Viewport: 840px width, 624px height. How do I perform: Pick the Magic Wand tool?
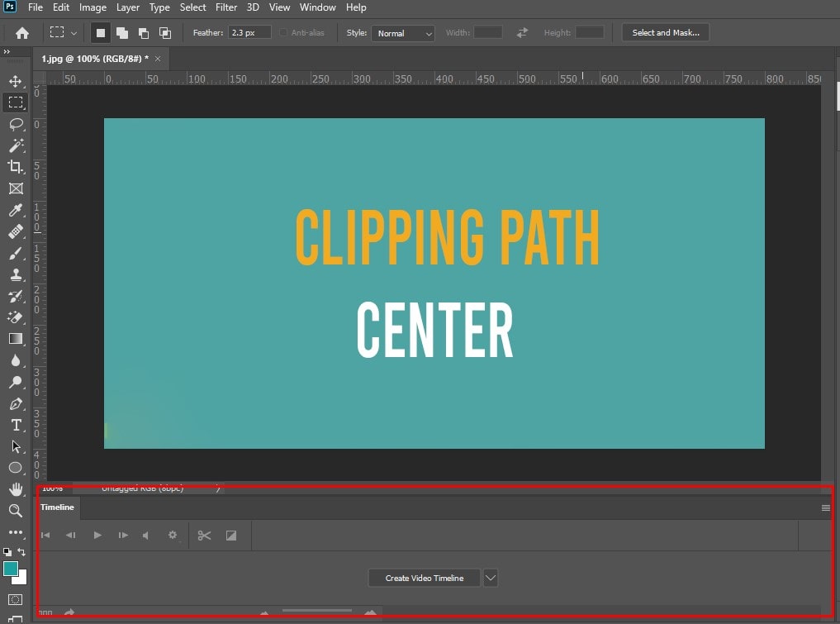tap(15, 145)
